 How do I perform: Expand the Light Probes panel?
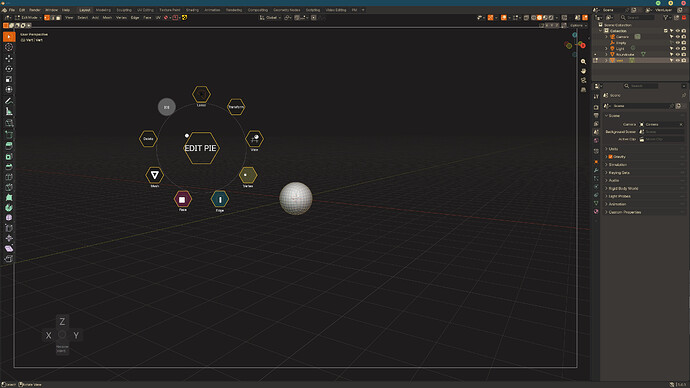[x=619, y=196]
